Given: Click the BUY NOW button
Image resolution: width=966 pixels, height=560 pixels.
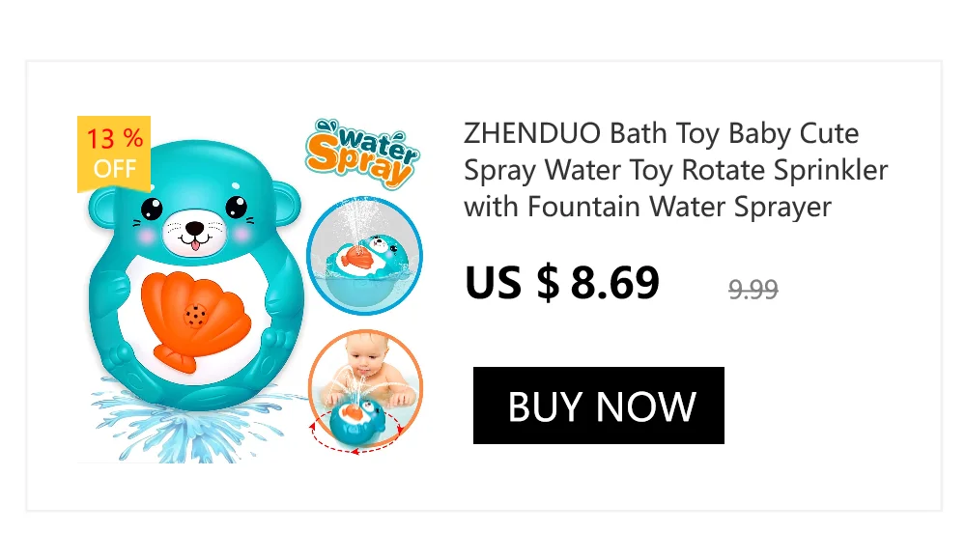Looking at the screenshot, I should pos(598,406).
